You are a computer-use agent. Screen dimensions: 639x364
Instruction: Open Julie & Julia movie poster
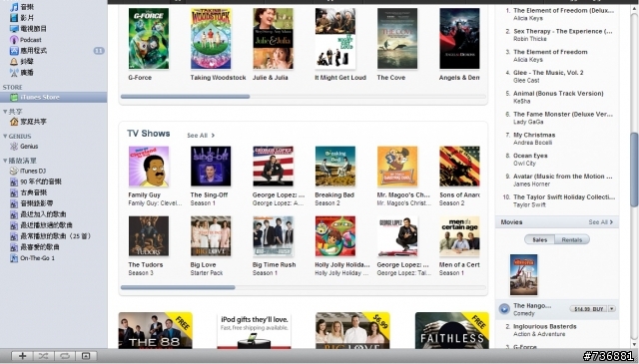[273, 39]
